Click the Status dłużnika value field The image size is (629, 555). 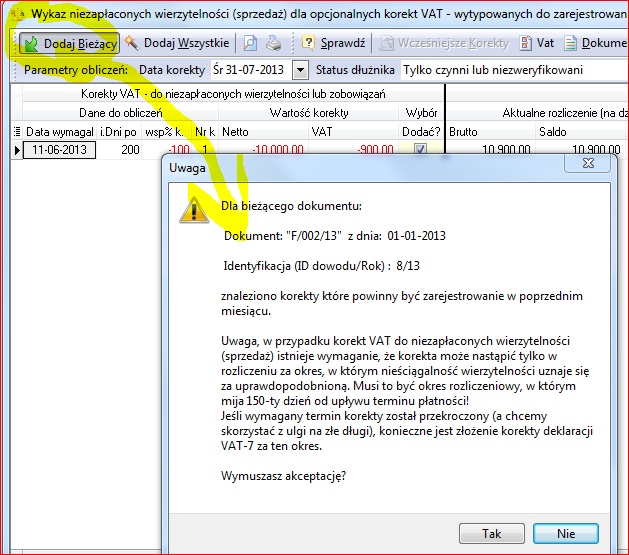coord(513,70)
